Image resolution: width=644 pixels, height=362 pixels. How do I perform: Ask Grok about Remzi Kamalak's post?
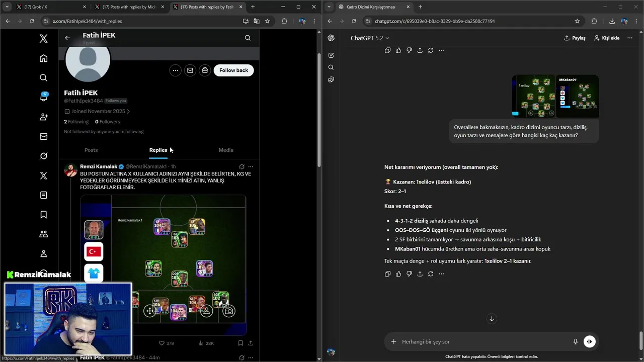coord(242,166)
